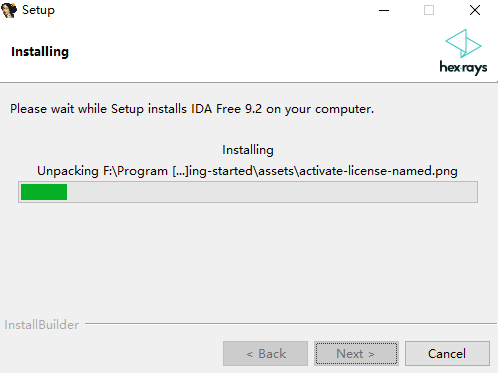
Task: Click 'IDA Free 9.2' in the wait message
Action: 226,109
